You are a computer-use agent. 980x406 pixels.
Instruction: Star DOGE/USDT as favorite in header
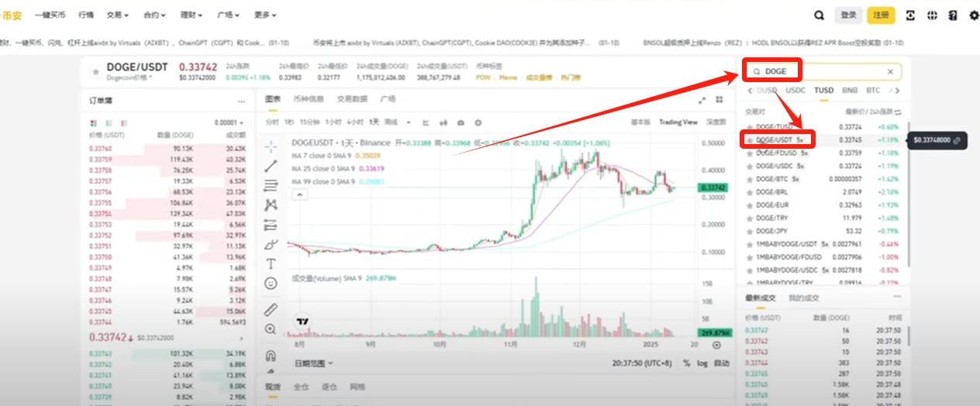click(95, 72)
